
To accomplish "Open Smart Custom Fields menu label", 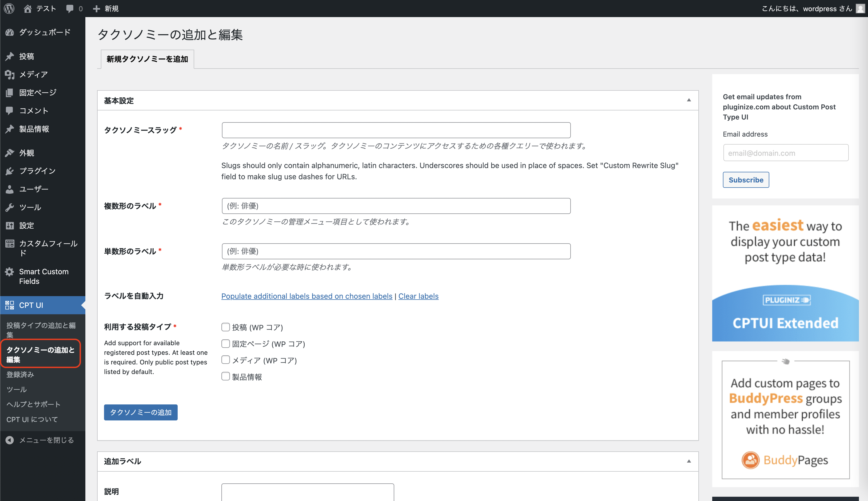I will (44, 276).
